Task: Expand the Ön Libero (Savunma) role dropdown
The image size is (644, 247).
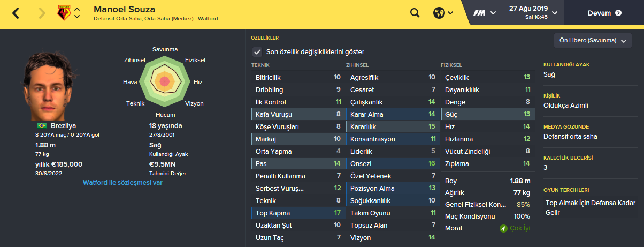Action: point(593,41)
